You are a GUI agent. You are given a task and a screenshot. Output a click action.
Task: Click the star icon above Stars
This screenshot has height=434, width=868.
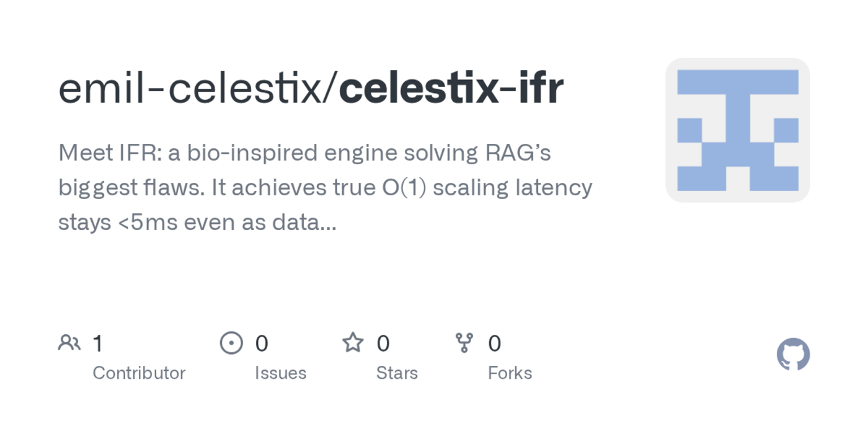[353, 342]
